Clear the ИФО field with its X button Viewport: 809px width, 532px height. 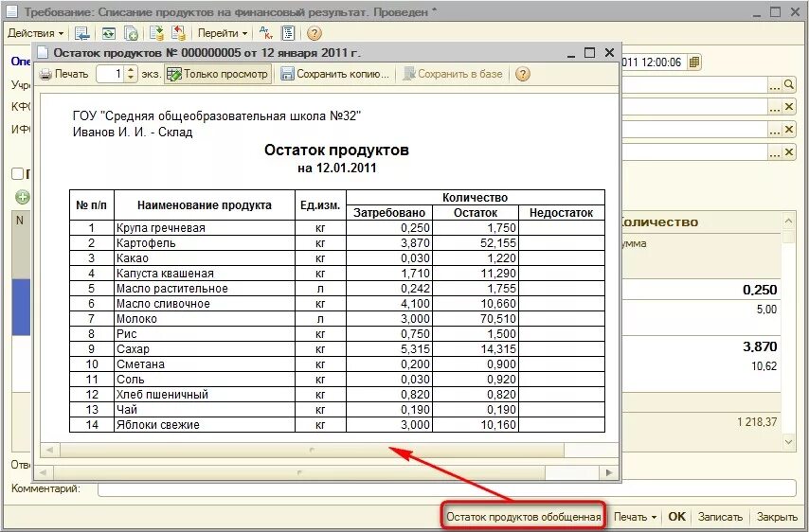click(788, 130)
